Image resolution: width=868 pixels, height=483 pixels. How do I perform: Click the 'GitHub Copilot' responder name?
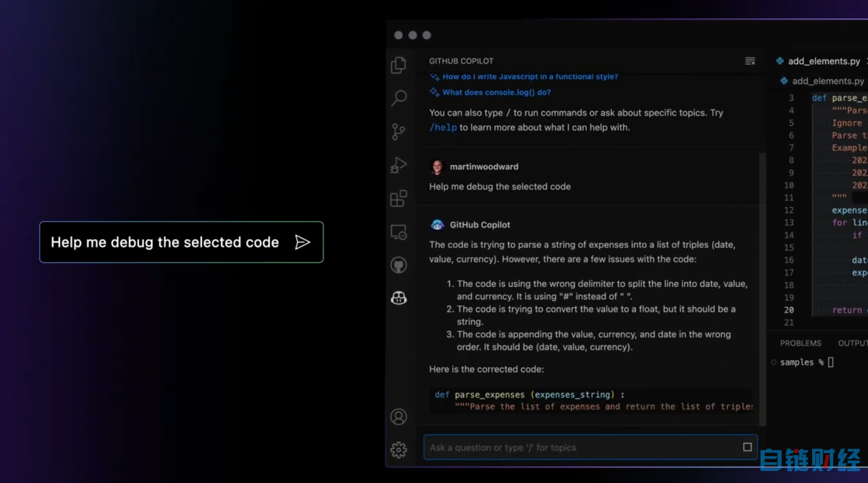pos(480,225)
